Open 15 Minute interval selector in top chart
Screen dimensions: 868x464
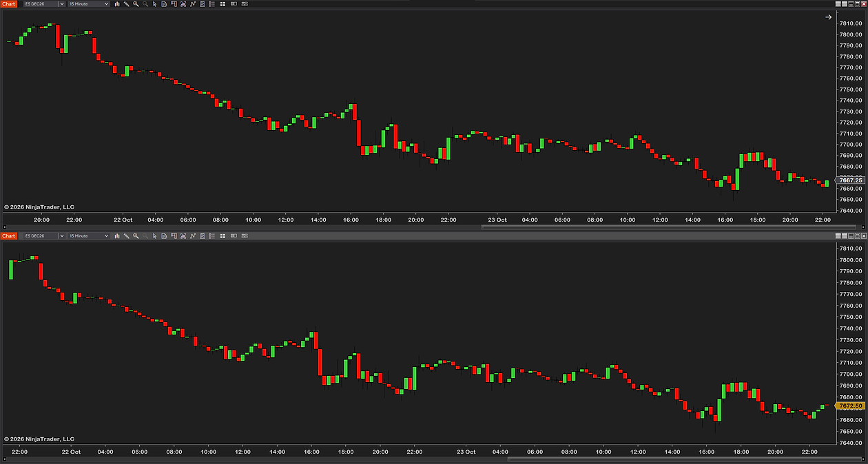pos(88,4)
